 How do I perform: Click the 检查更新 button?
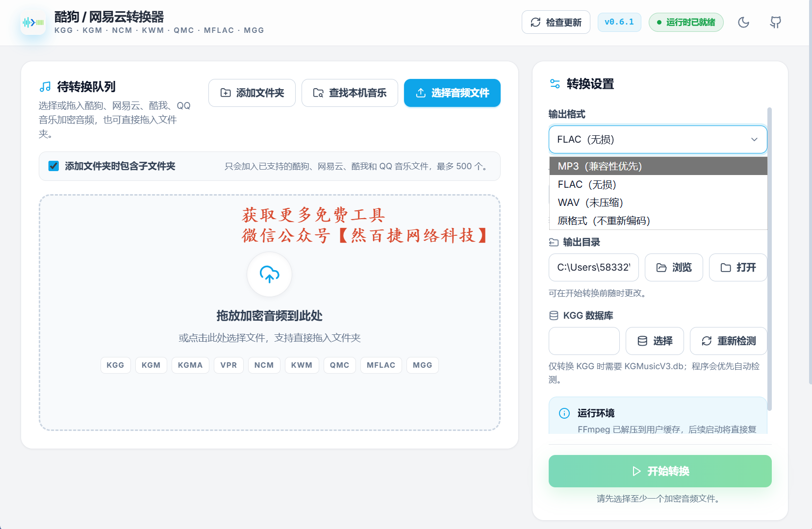[556, 22]
